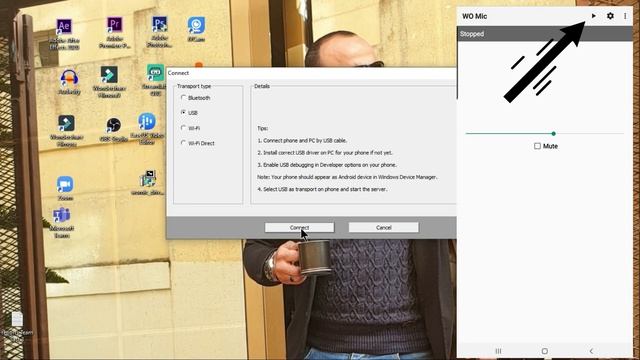Click the Connect button in dialog
640x360 pixels.
(x=299, y=227)
